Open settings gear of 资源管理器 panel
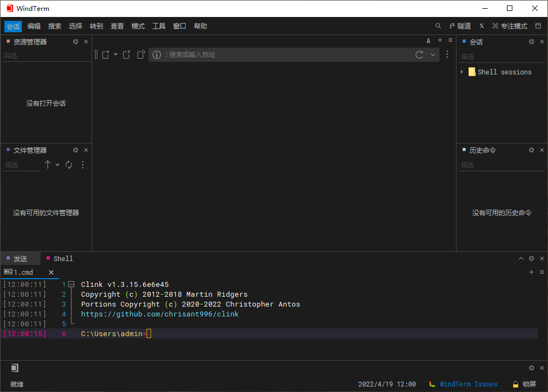Screen dimensions: 548x392 [76, 42]
